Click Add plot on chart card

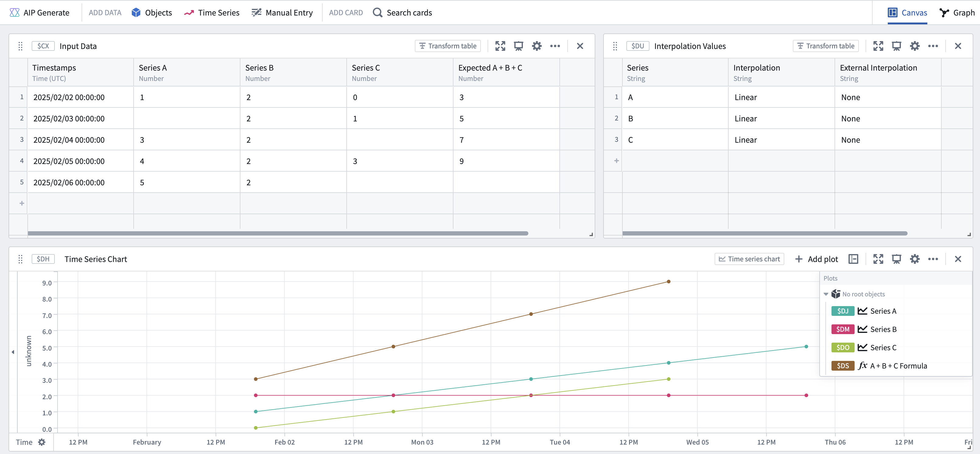click(x=816, y=259)
